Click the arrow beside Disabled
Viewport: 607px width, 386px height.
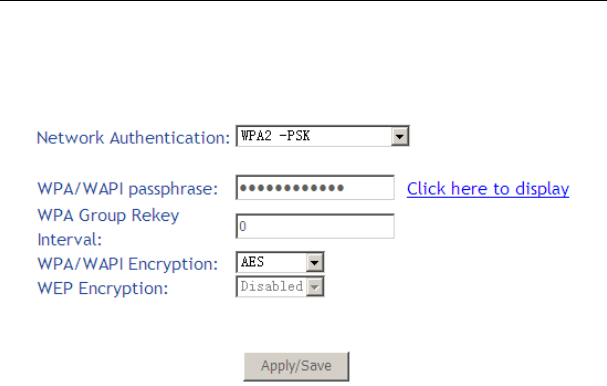(x=314, y=287)
